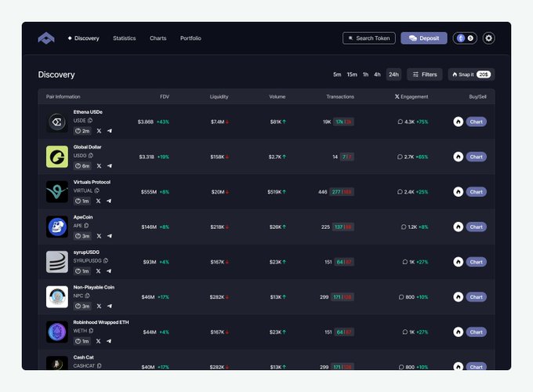Click the Cash Cat token name
The image size is (533, 392).
point(83,358)
